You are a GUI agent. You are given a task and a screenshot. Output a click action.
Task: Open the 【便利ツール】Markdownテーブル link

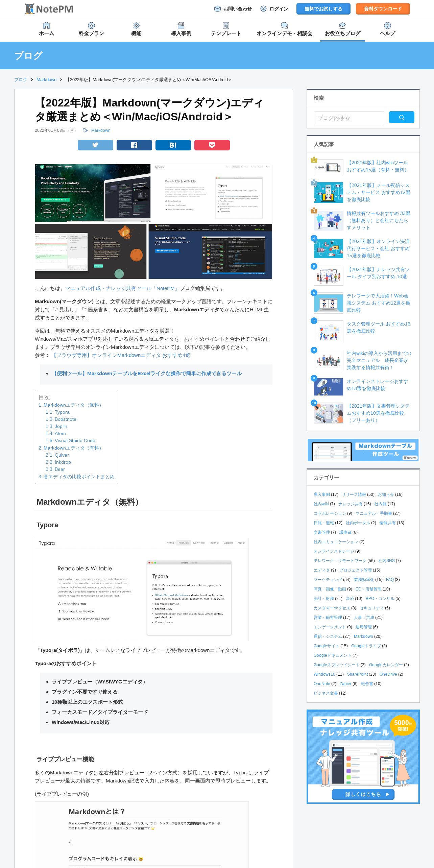pos(147,373)
